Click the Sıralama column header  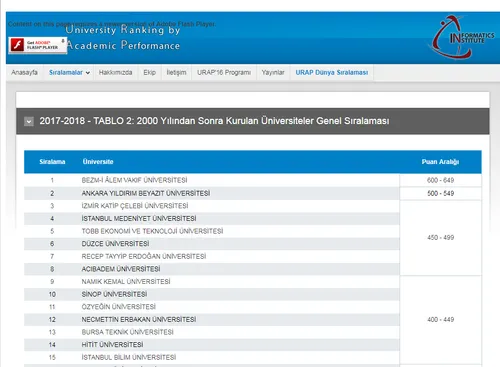pyautogui.click(x=52, y=162)
